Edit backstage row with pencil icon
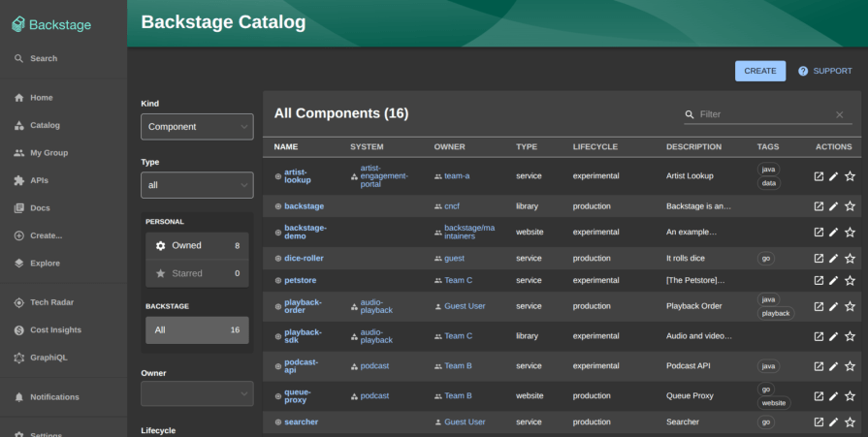868x437 pixels. coord(834,206)
